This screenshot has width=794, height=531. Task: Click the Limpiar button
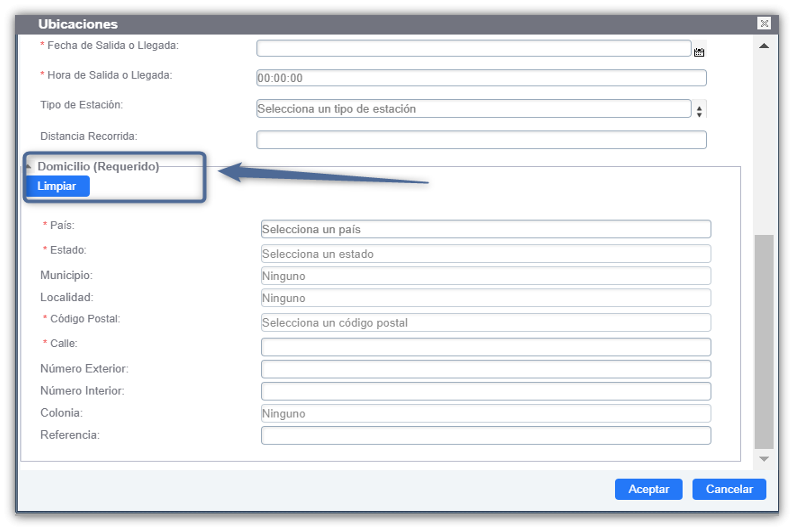point(57,186)
